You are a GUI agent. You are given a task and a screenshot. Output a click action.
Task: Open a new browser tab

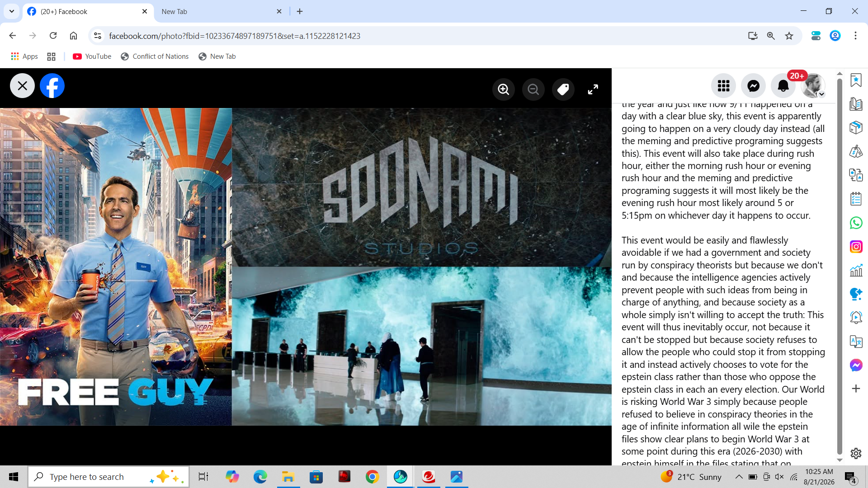click(300, 11)
